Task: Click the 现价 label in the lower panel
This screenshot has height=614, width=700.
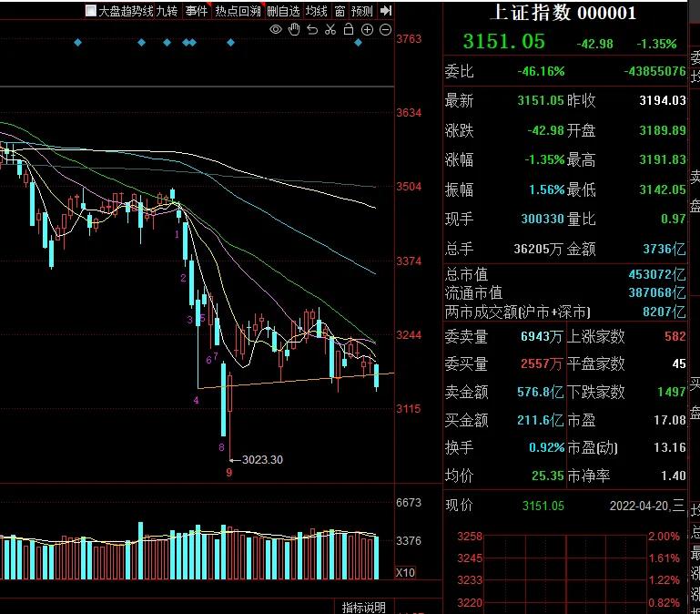Action: (459, 506)
